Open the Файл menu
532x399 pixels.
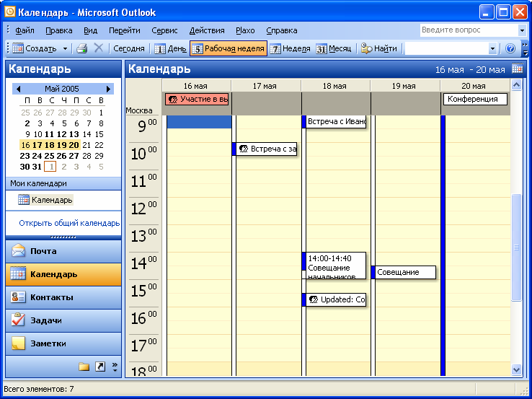(25, 30)
